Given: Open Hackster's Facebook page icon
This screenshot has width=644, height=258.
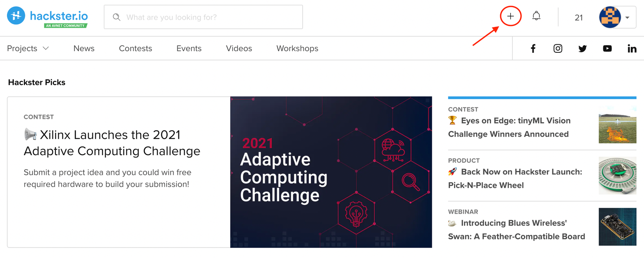Looking at the screenshot, I should tap(533, 48).
